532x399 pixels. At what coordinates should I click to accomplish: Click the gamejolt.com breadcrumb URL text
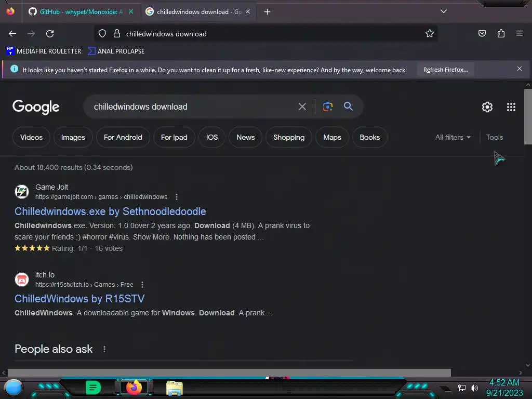pos(101,197)
